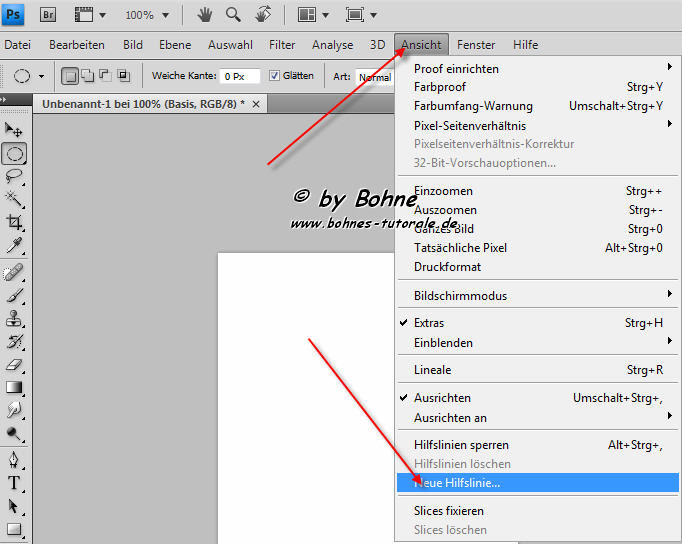The height and width of the screenshot is (544, 682).
Task: Select the Move tool
Action: (14, 129)
